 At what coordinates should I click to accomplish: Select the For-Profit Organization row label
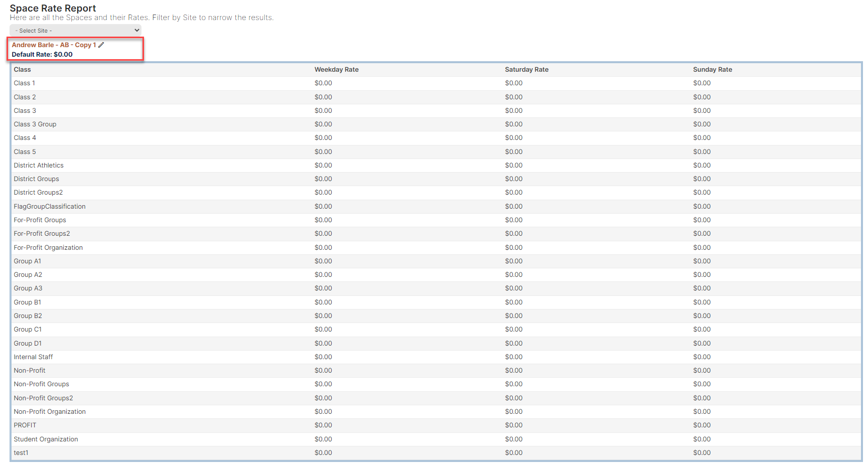(x=48, y=248)
